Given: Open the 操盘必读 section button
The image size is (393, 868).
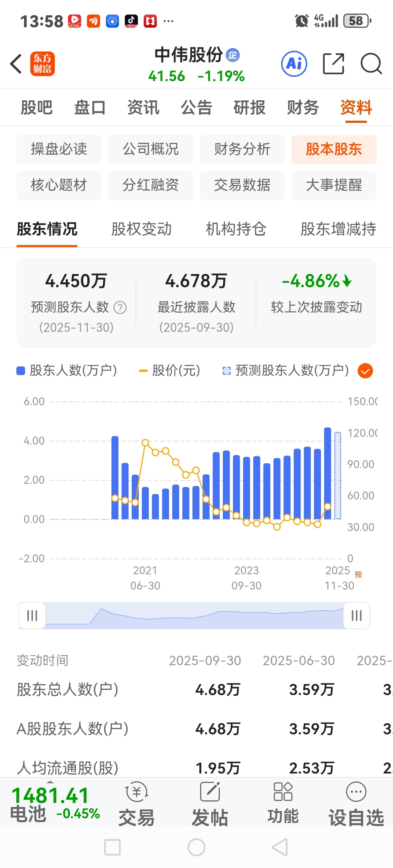Looking at the screenshot, I should [59, 149].
